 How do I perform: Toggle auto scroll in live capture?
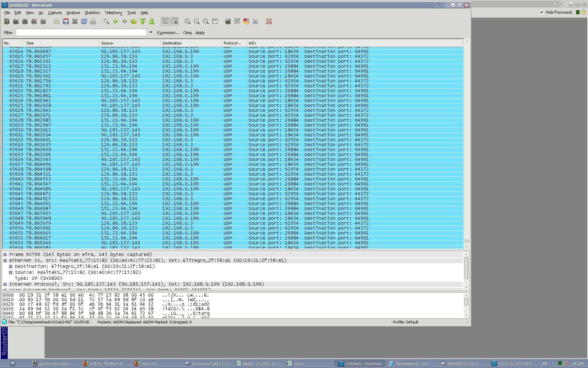pyautogui.click(x=174, y=22)
